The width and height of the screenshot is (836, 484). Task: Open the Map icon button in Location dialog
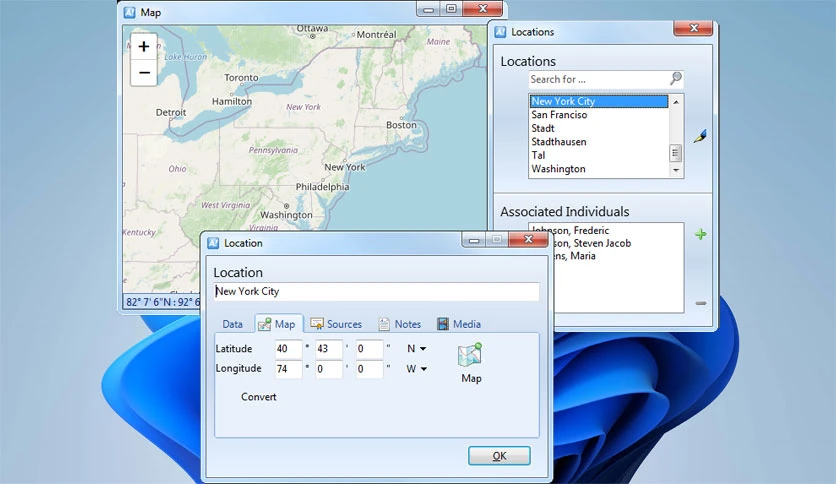pos(471,363)
